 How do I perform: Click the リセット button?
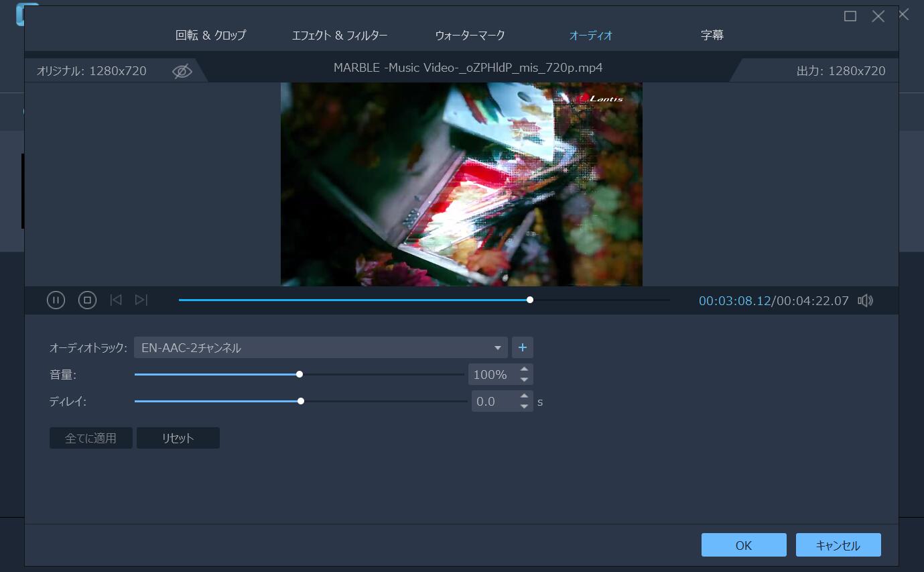(x=178, y=438)
